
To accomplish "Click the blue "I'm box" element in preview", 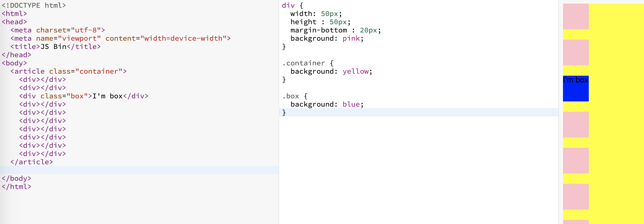I will [x=576, y=88].
